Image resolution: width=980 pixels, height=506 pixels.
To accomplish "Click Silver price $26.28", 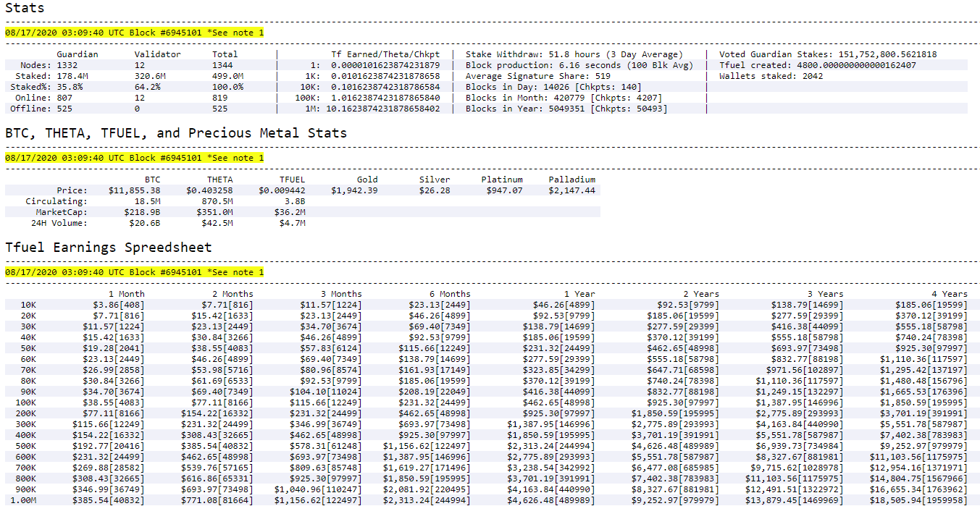I will pyautogui.click(x=435, y=190).
